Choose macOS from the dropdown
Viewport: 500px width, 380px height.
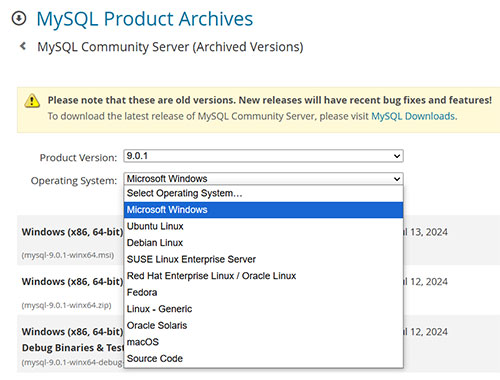(x=263, y=342)
